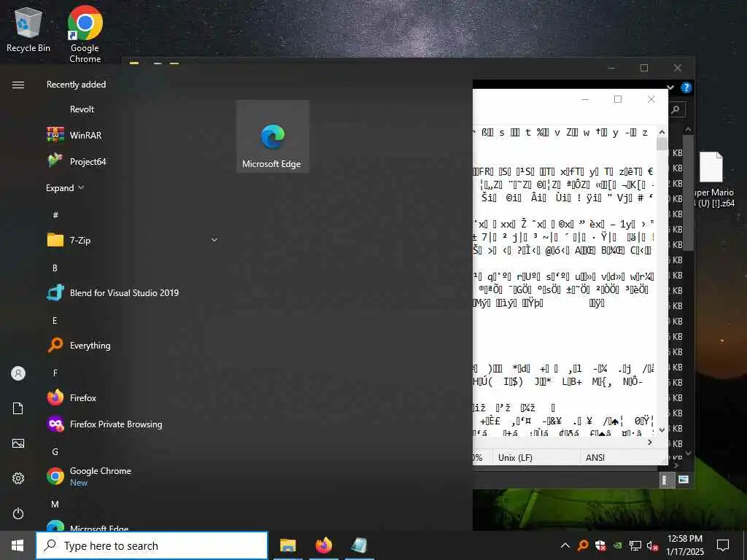Screen dimensions: 747x560
Task: Select Google Chrome desktop shortcut
Action: 85,34
